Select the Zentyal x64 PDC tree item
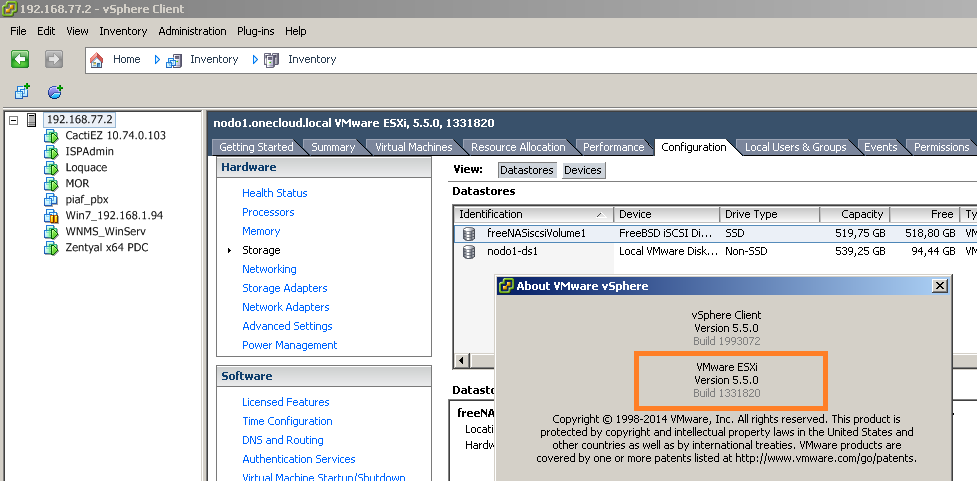The height and width of the screenshot is (481, 977). pos(107,247)
